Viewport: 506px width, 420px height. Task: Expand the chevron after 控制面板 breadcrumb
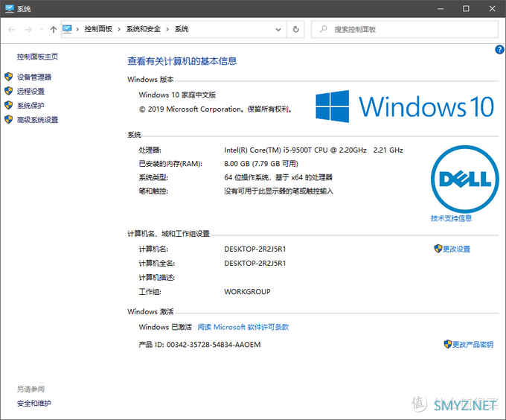(119, 29)
